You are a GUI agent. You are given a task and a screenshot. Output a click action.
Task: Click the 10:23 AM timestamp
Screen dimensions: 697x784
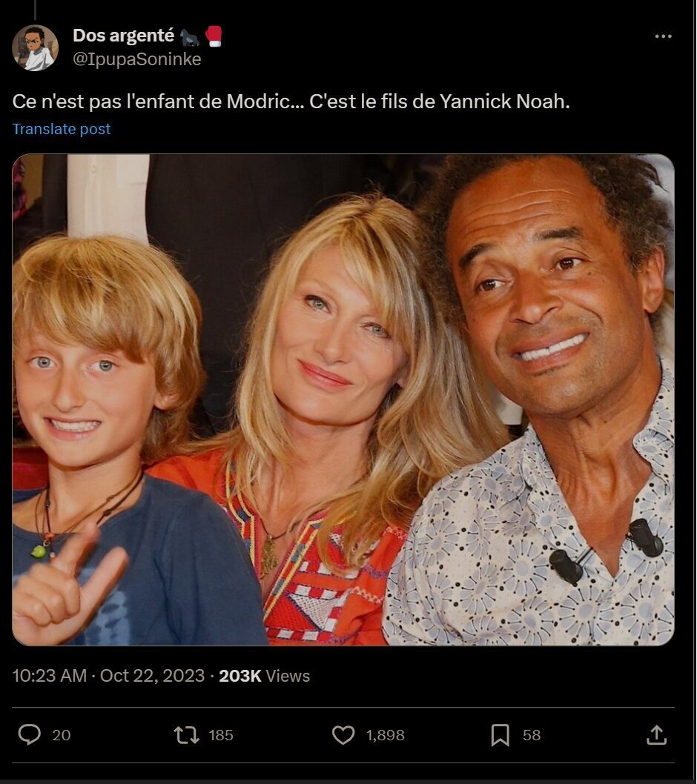pos(50,676)
